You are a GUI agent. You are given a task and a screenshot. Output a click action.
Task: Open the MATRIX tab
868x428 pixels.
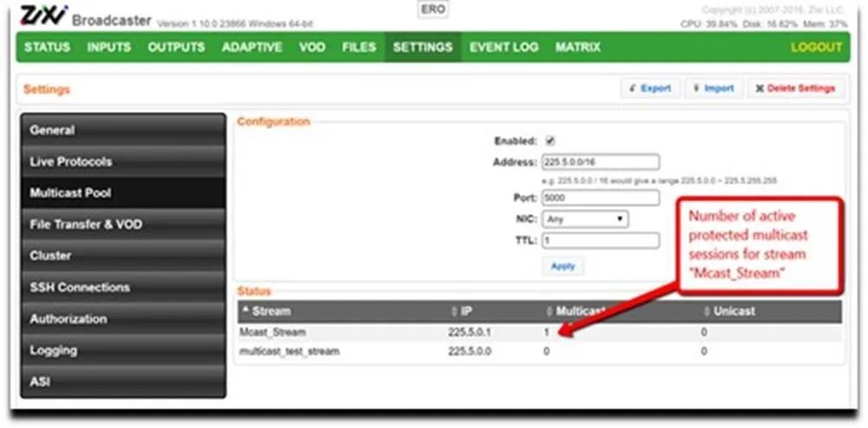(578, 47)
